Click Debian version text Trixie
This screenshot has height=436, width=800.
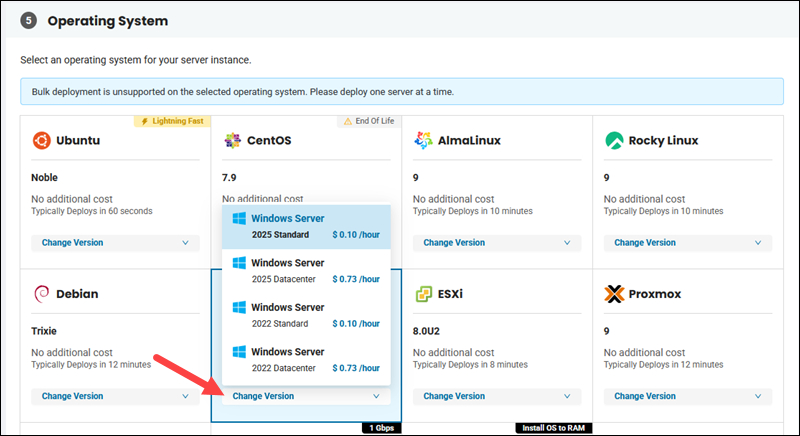(x=44, y=331)
